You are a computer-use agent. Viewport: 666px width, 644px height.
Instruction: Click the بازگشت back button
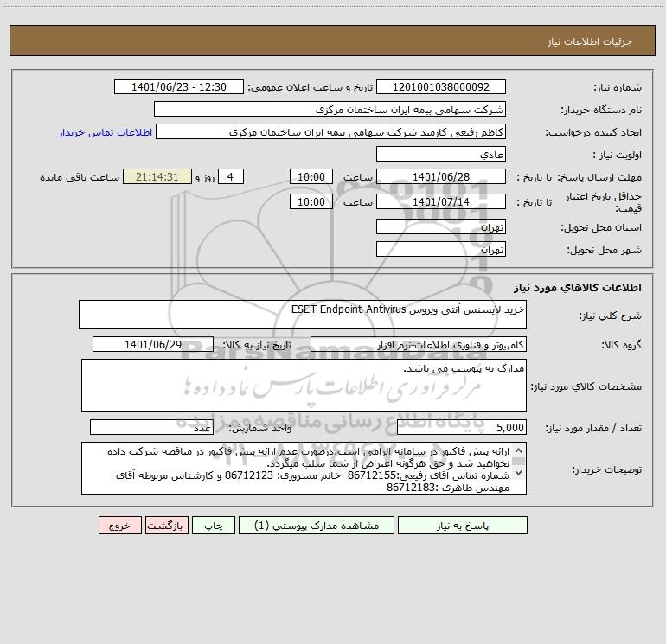point(166,526)
